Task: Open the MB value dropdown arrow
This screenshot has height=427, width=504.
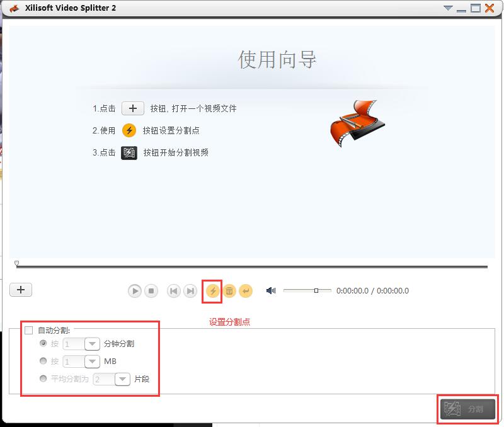Action: (92, 362)
